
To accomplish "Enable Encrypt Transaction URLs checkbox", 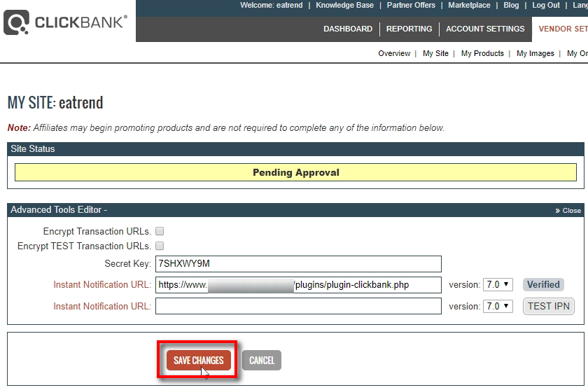I will [x=160, y=231].
